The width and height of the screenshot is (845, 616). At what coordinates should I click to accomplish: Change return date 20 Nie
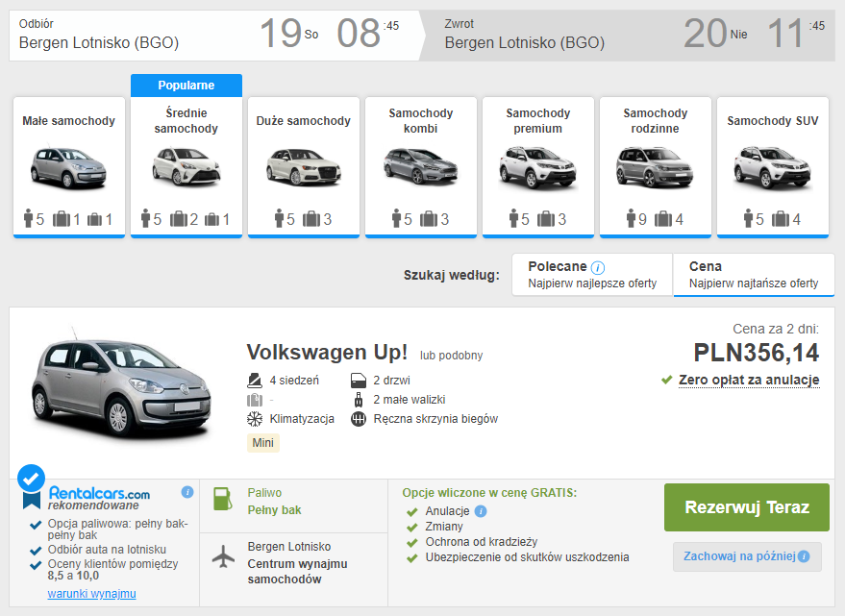point(715,34)
